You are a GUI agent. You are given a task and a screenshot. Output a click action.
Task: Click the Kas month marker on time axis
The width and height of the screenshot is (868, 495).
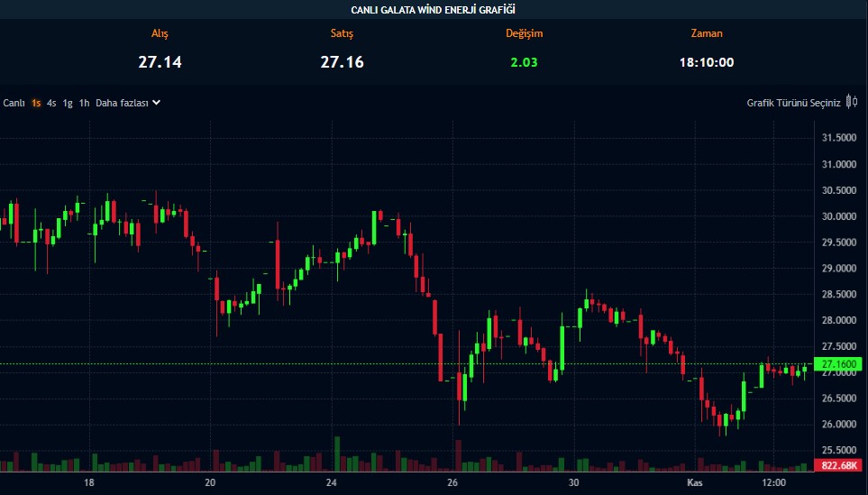695,483
